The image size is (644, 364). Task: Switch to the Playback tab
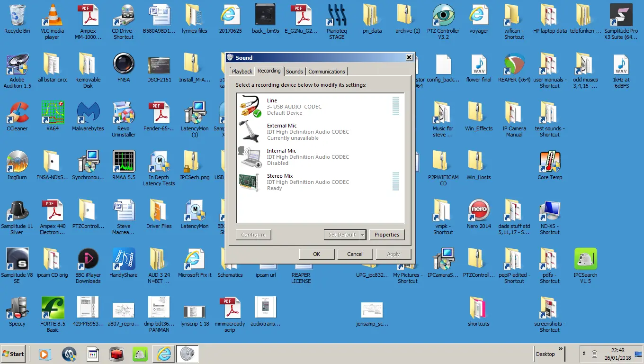242,72
